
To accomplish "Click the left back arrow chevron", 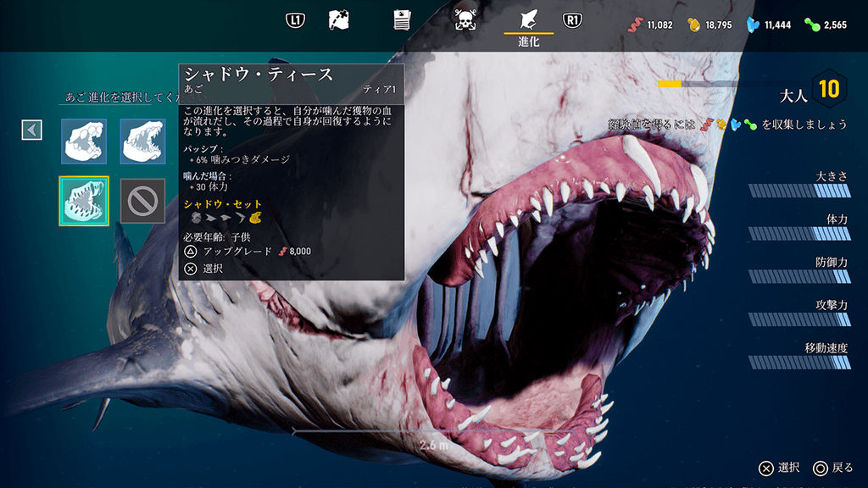I will click(x=31, y=130).
